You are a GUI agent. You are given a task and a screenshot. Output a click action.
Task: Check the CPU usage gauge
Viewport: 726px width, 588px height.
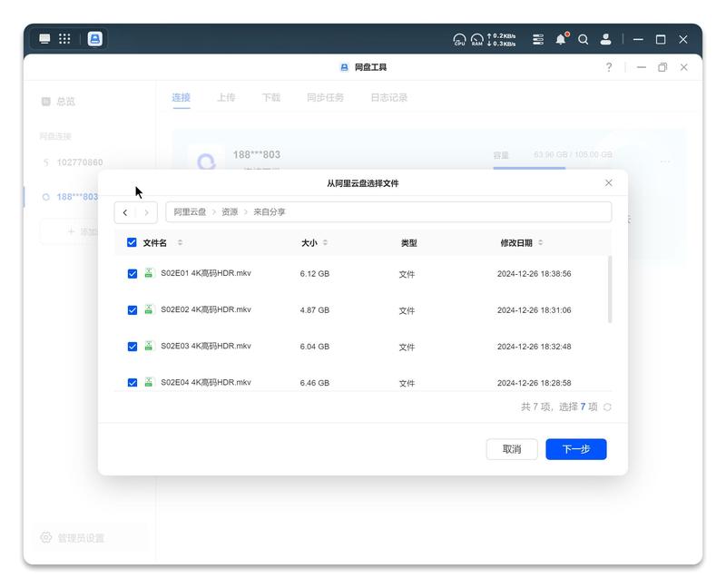459,40
